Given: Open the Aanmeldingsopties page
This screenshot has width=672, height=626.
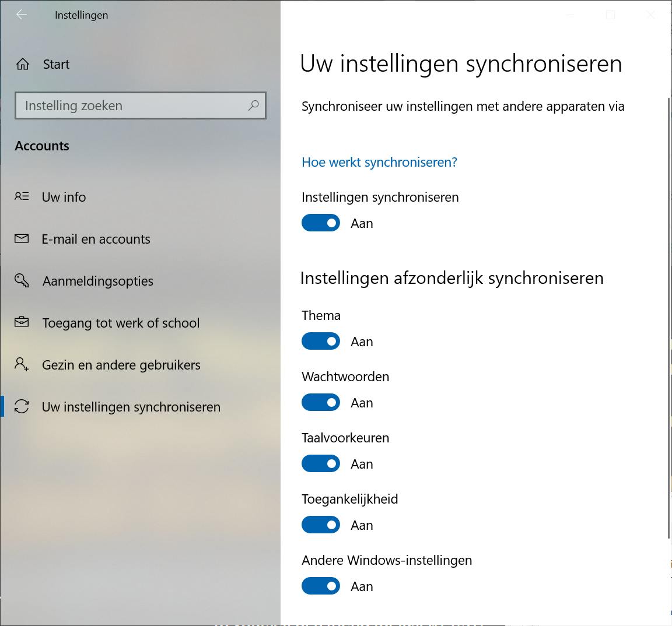Looking at the screenshot, I should click(98, 281).
